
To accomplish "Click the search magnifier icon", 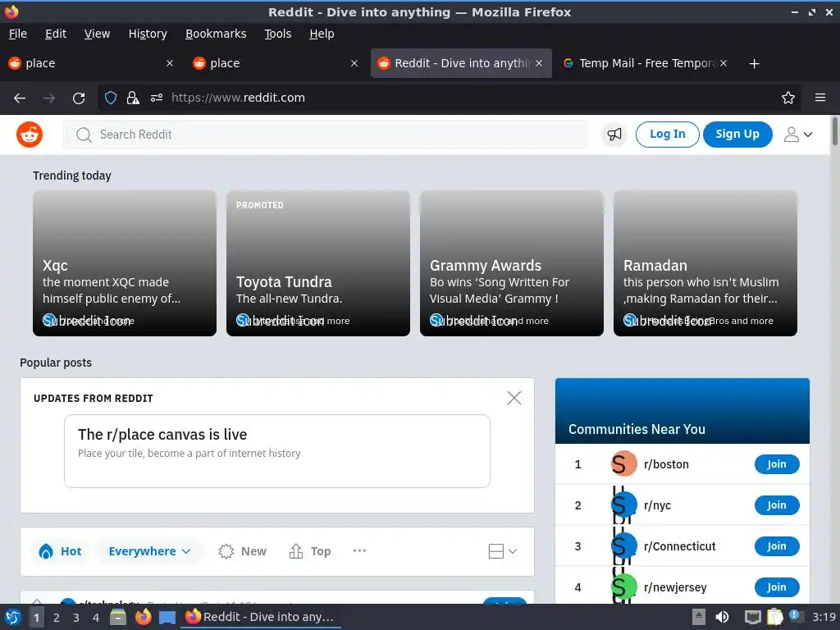I will [x=84, y=135].
